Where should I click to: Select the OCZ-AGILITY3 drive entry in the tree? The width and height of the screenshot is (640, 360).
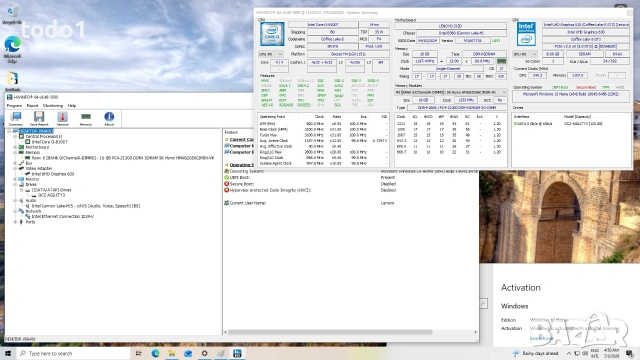click(51, 195)
